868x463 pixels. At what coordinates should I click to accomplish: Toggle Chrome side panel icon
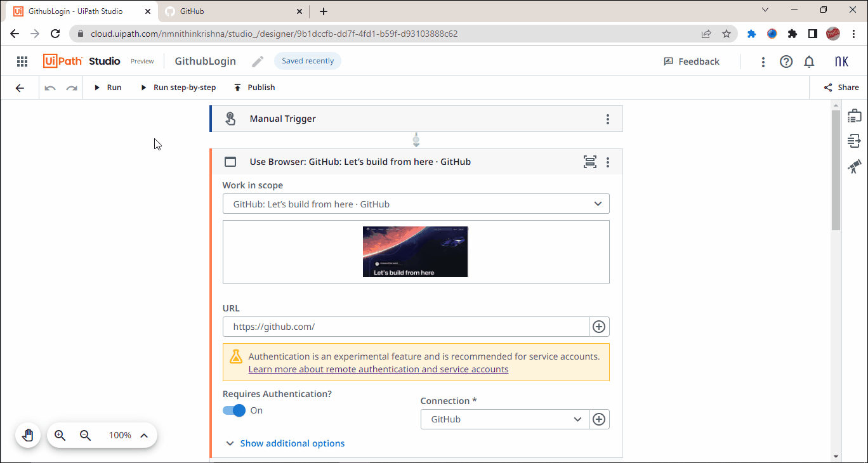coord(813,34)
